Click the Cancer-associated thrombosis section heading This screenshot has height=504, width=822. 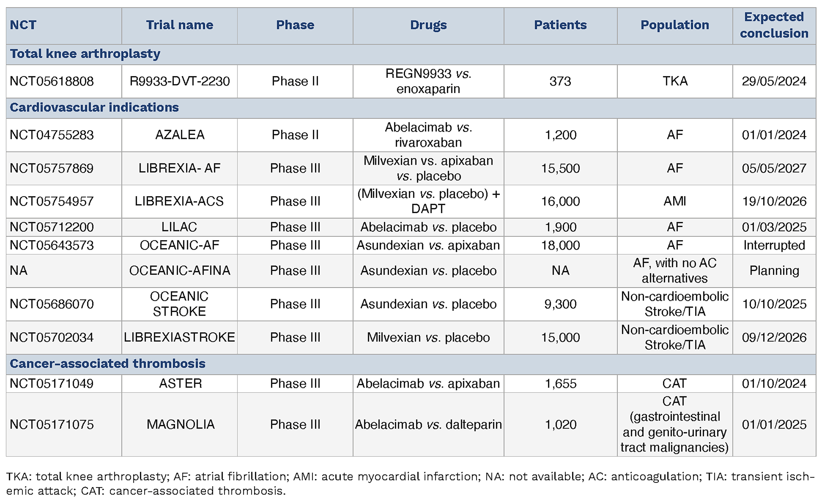(x=108, y=364)
